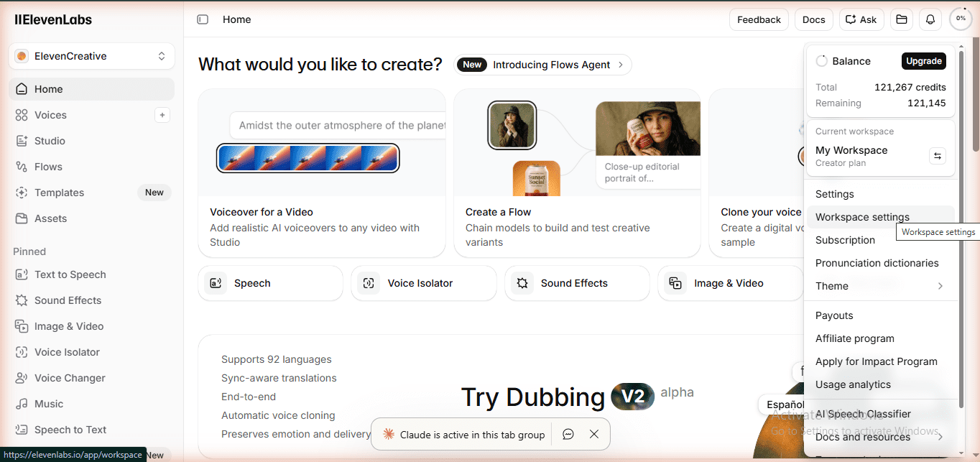Image resolution: width=980 pixels, height=462 pixels.
Task: Open Usage analytics menu item
Action: (x=881, y=384)
